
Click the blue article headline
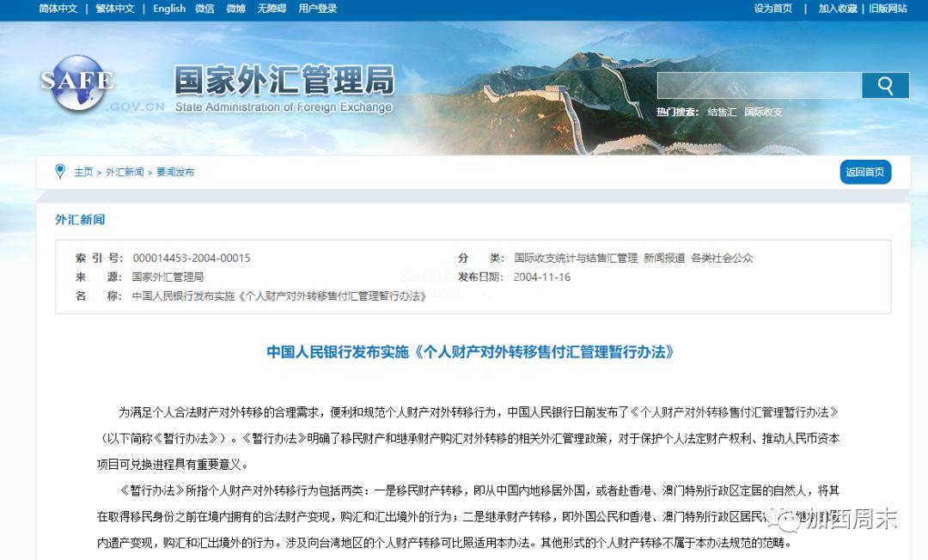pos(471,352)
